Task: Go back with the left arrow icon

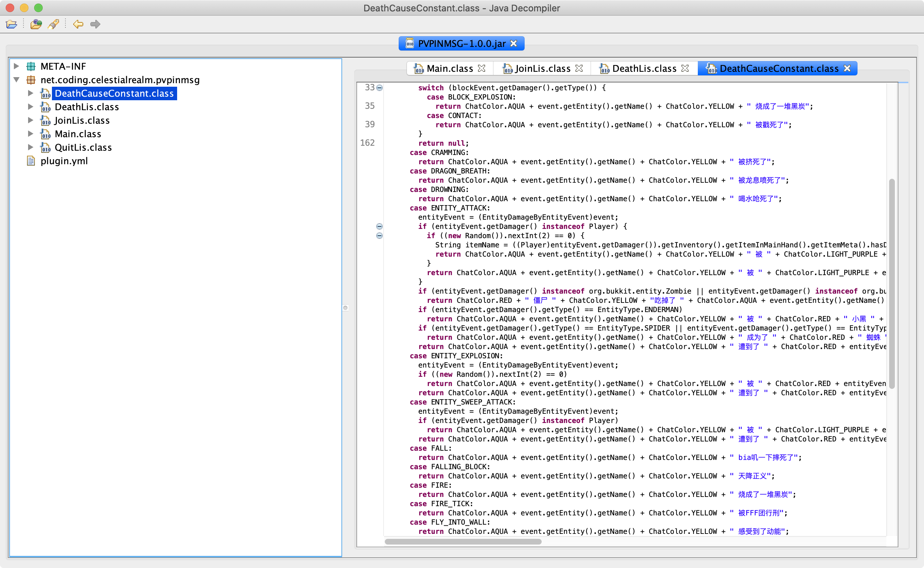Action: (x=78, y=25)
